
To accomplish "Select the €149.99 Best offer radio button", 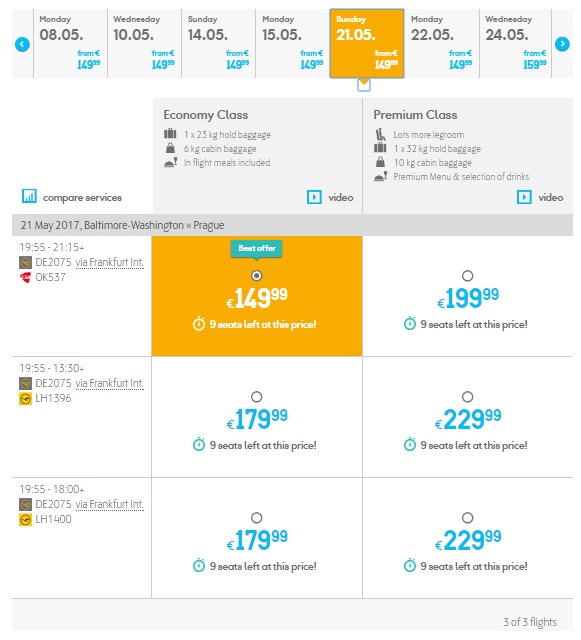I will (x=256, y=276).
